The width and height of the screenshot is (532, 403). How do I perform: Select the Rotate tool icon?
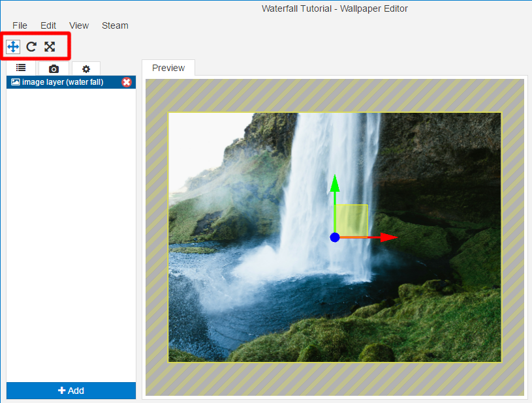tap(31, 46)
